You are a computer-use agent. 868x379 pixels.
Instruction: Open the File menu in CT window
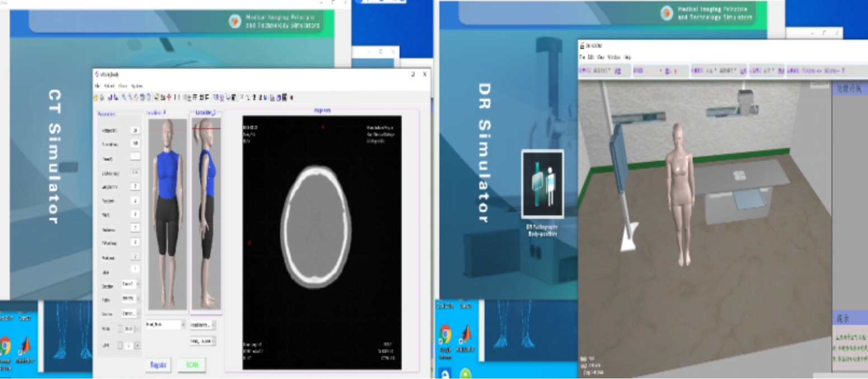tap(97, 86)
